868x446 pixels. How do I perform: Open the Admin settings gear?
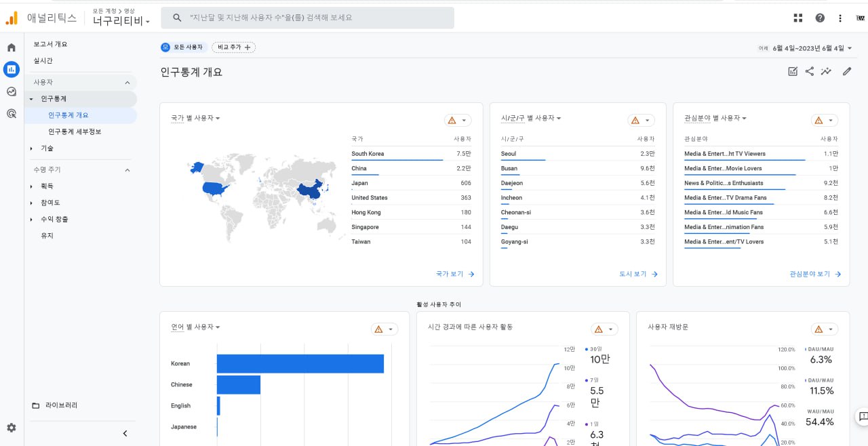tap(12, 428)
